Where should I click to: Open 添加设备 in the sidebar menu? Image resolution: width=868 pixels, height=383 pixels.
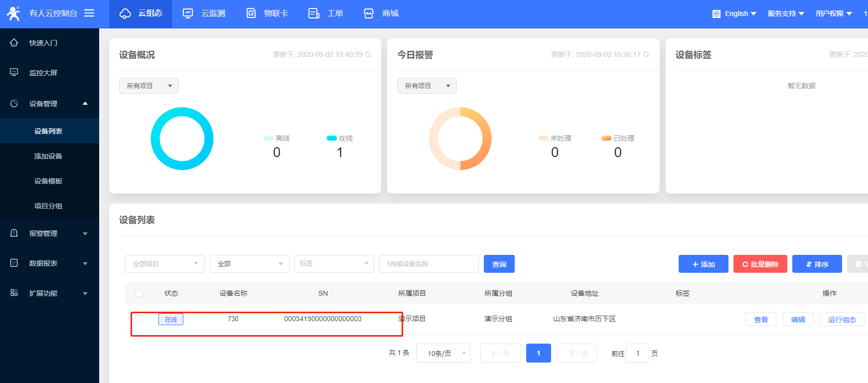click(48, 156)
